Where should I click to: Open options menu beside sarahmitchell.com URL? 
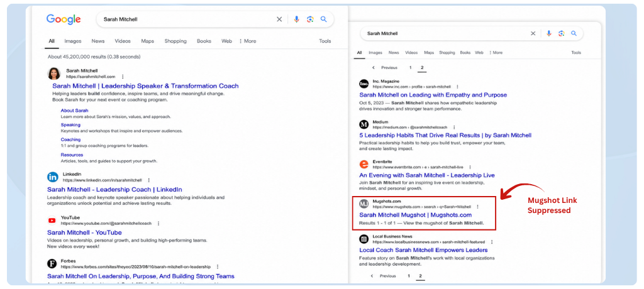[x=123, y=77]
